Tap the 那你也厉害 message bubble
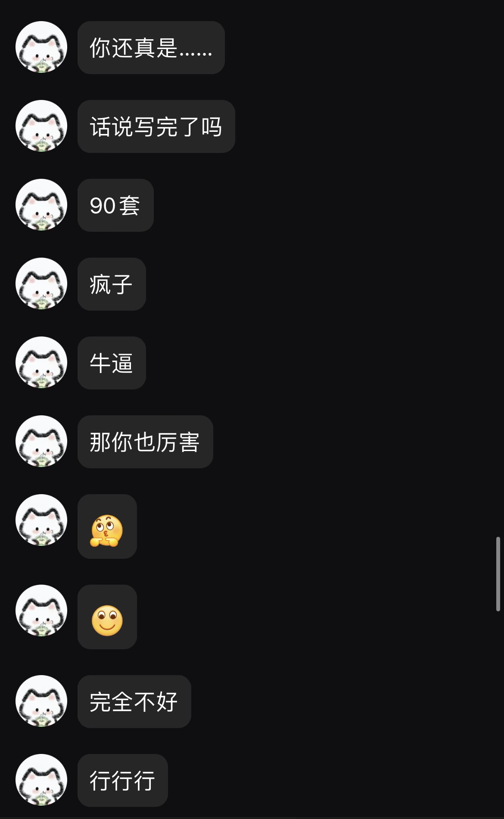 coord(145,442)
